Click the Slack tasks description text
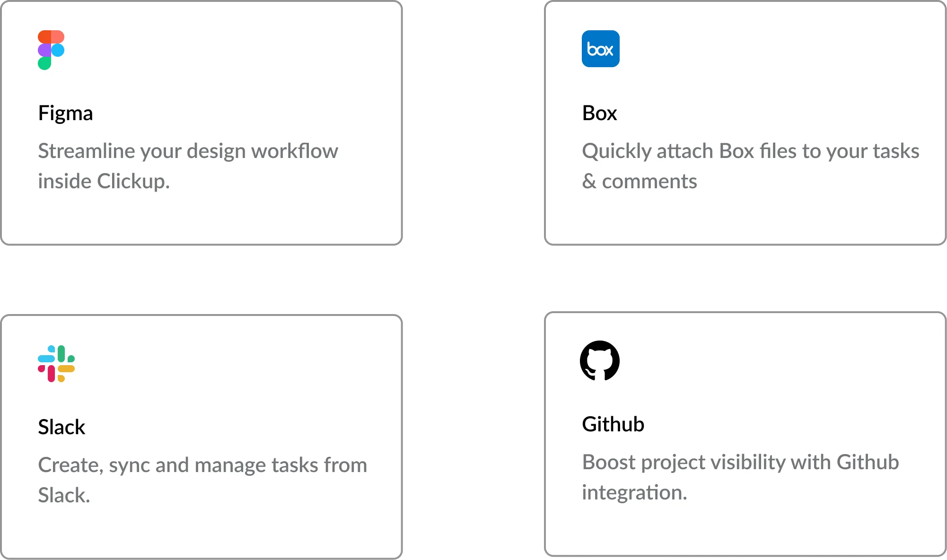Image resolution: width=947 pixels, height=560 pixels. [x=202, y=464]
